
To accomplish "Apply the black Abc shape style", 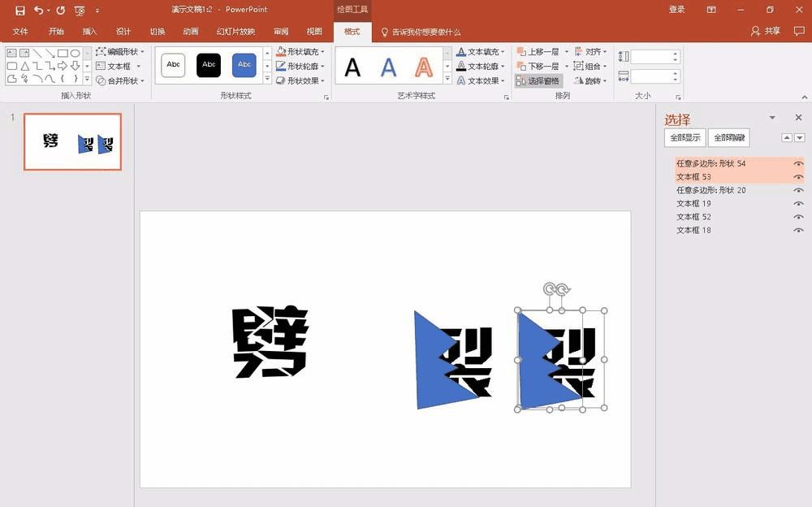I will coord(209,65).
